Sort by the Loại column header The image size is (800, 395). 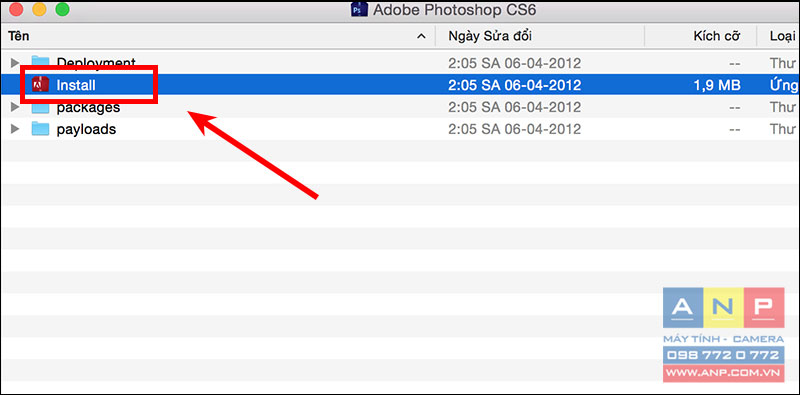click(778, 36)
